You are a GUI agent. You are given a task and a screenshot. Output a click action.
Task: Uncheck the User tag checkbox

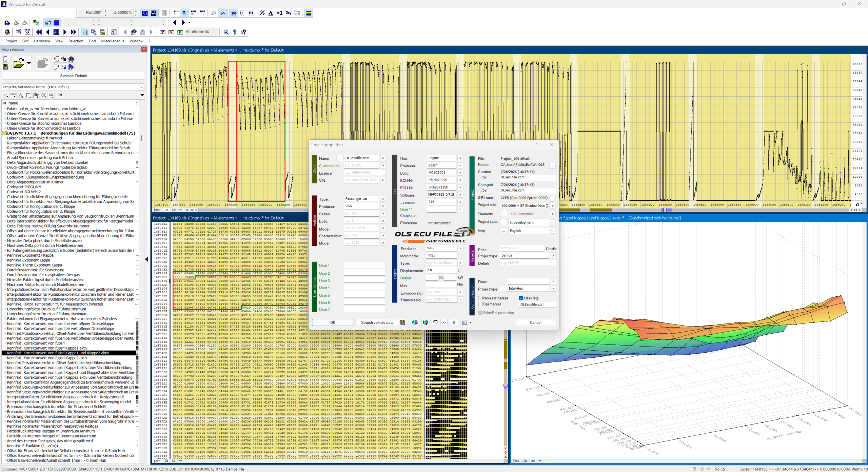521,298
